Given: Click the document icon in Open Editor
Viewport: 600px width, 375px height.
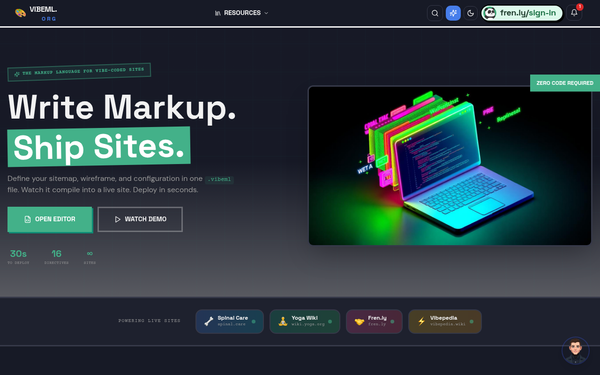Looking at the screenshot, I should coord(28,219).
